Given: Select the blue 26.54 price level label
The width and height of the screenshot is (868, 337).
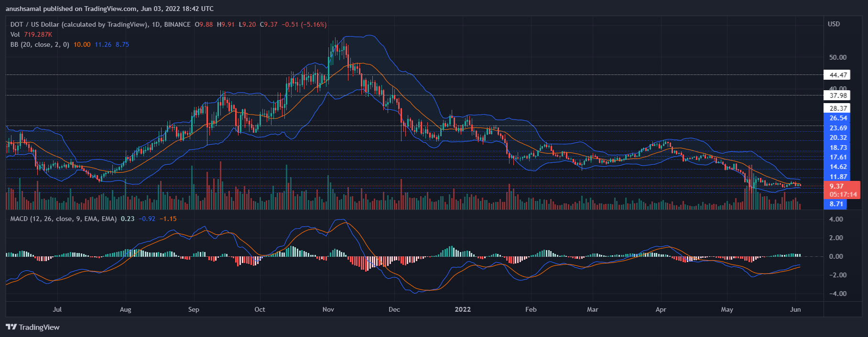Looking at the screenshot, I should coord(838,118).
